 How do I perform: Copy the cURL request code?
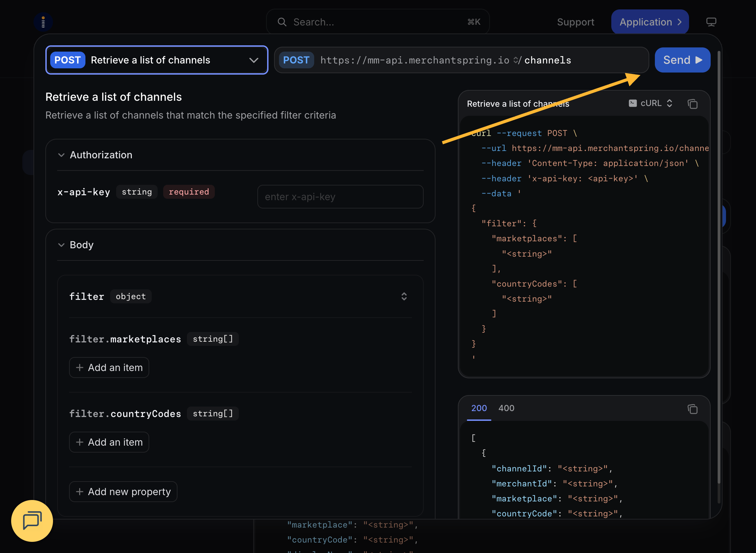tap(693, 104)
